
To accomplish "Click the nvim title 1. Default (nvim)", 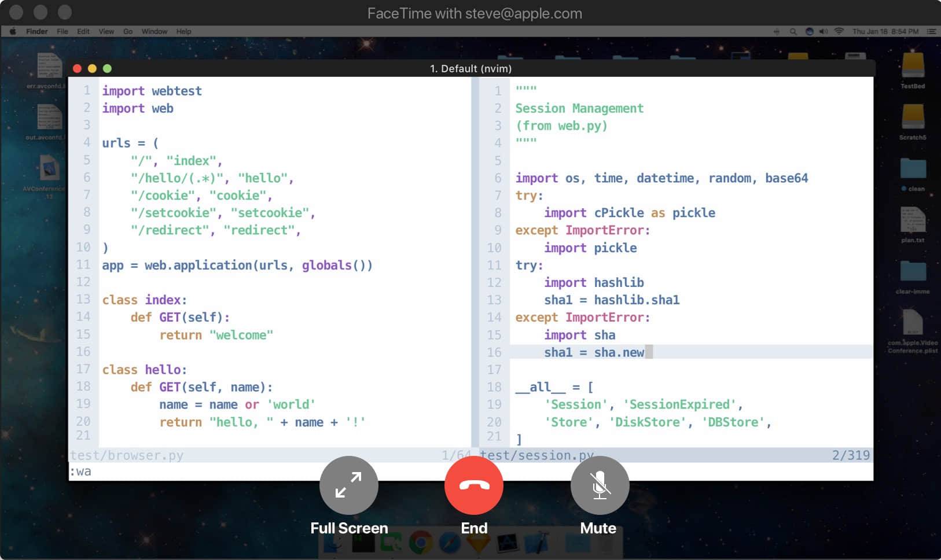I will [x=471, y=68].
